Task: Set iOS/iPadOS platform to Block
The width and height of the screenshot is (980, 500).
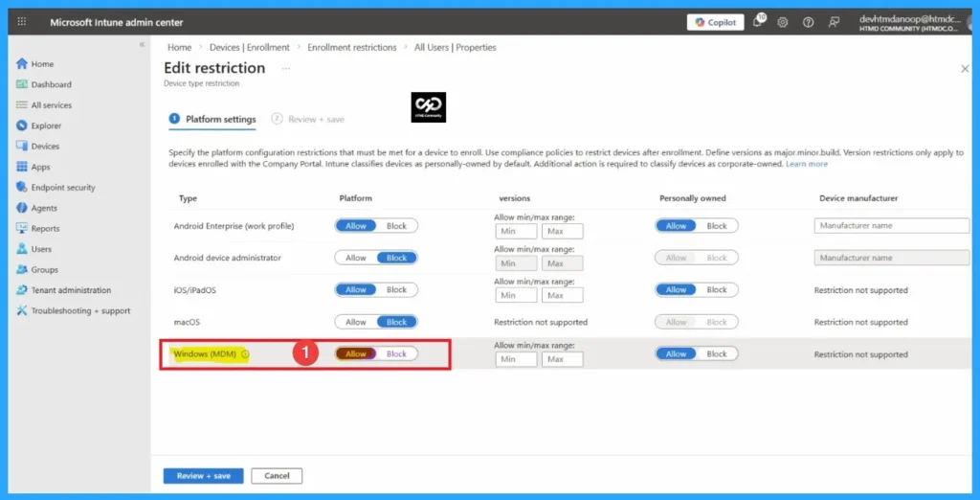Action: (x=397, y=289)
